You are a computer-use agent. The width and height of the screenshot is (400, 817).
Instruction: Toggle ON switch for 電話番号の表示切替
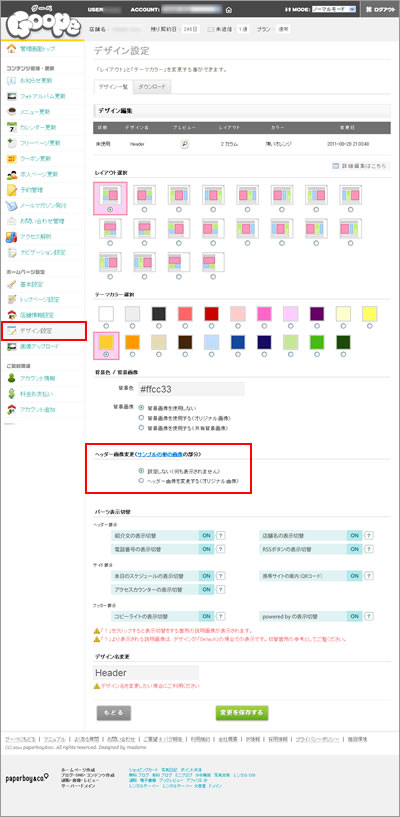click(x=206, y=549)
